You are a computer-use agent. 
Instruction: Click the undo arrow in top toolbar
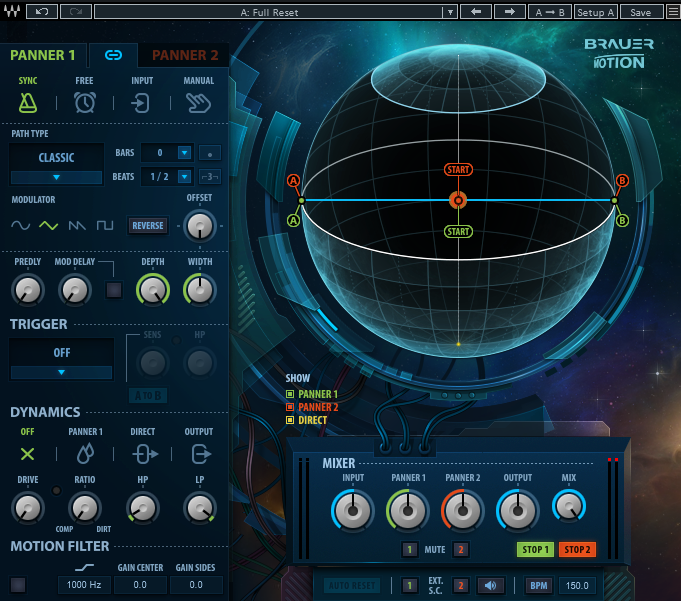point(41,12)
